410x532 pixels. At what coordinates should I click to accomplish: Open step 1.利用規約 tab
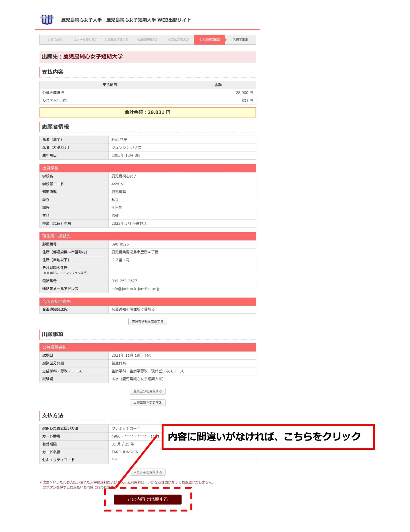tap(55, 40)
